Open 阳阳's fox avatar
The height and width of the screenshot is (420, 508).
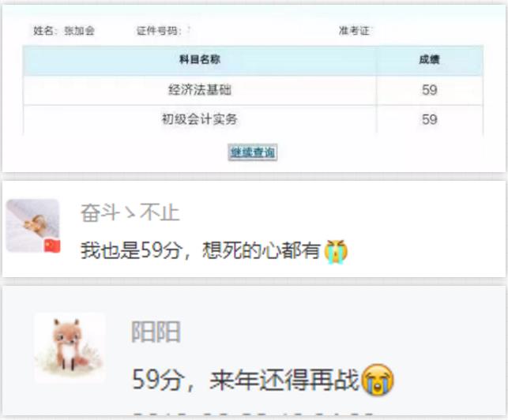(70, 347)
